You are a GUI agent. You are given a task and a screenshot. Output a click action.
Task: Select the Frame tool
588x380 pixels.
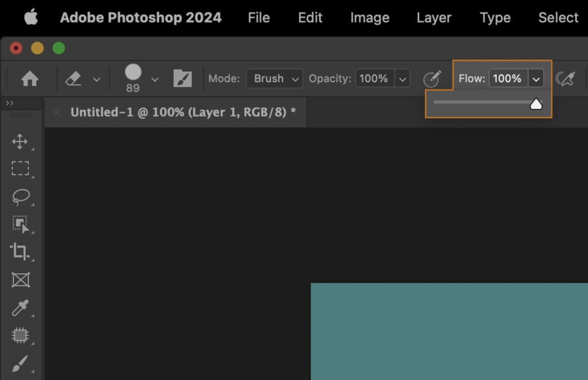pos(21,280)
